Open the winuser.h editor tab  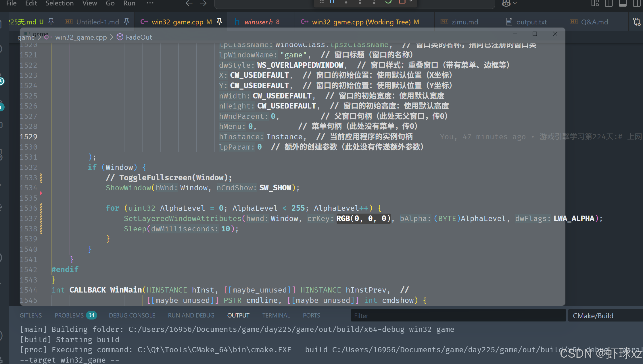tap(258, 22)
